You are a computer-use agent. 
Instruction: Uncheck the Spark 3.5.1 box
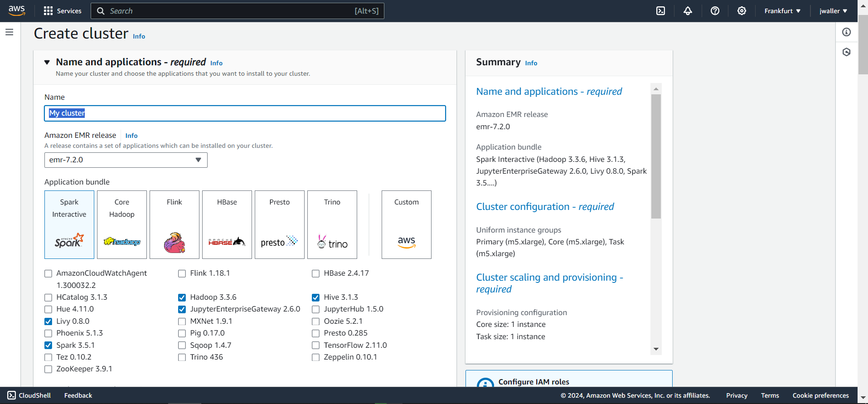coord(48,346)
